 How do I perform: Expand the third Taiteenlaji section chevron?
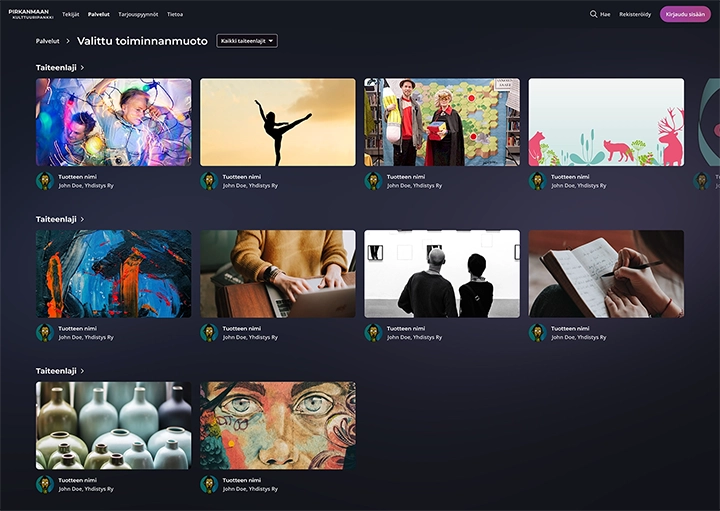coord(82,371)
